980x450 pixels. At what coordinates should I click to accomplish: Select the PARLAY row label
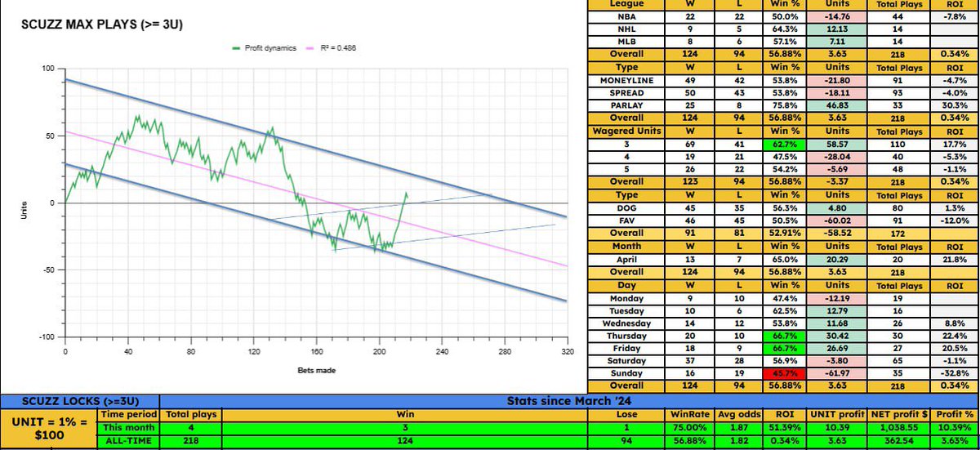[627, 107]
